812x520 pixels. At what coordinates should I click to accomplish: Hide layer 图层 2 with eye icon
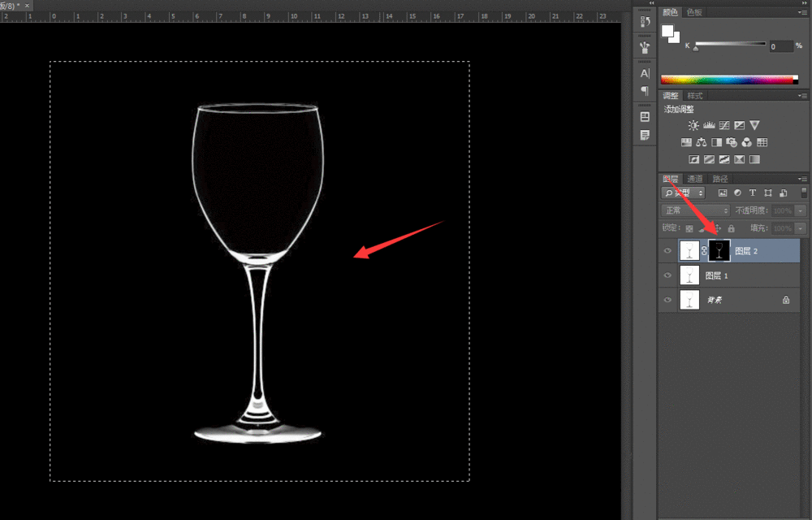click(x=667, y=251)
